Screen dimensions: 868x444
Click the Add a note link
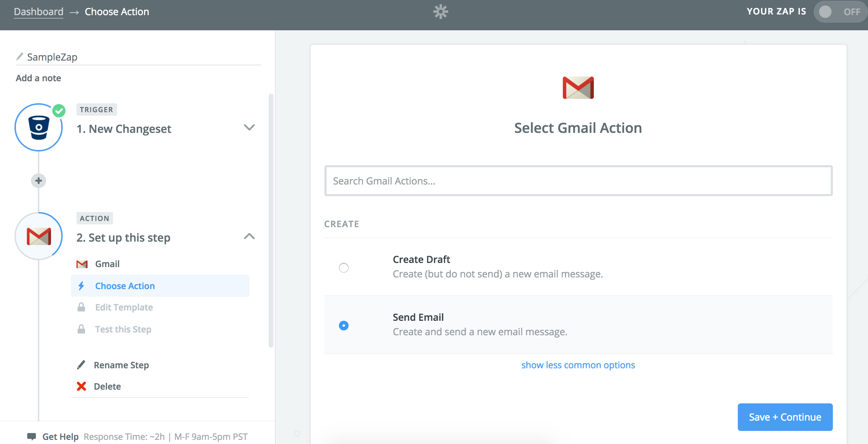(x=38, y=78)
